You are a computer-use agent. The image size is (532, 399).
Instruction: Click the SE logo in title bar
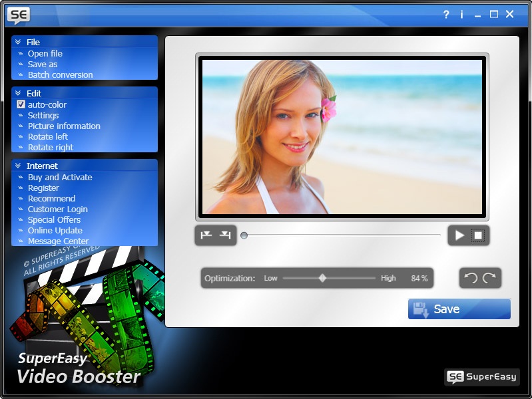19,14
